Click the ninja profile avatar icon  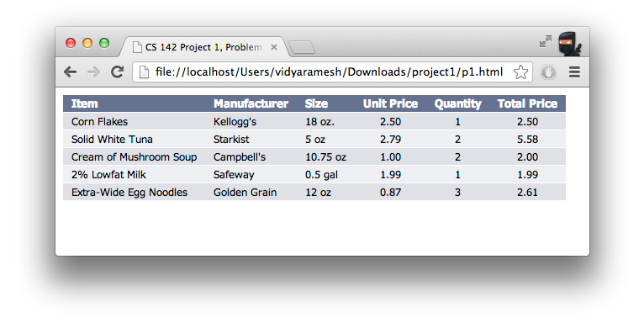[570, 44]
